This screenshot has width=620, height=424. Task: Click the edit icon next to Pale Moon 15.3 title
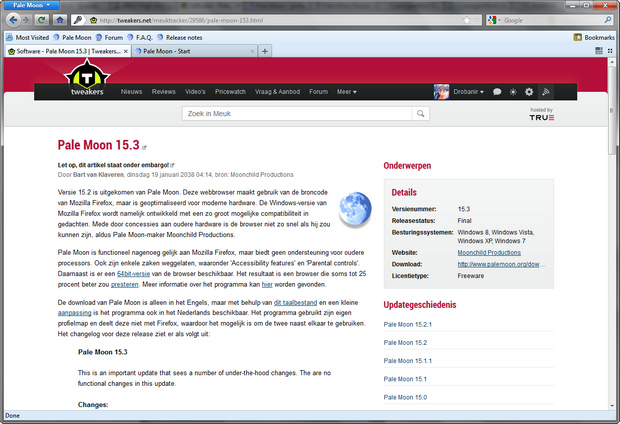point(144,148)
